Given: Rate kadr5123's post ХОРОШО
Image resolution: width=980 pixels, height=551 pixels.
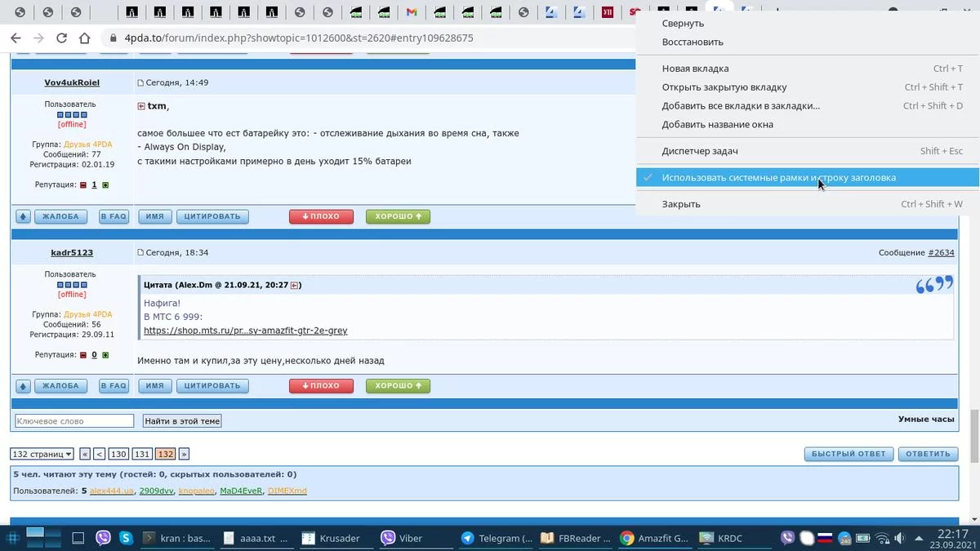Looking at the screenshot, I should pyautogui.click(x=398, y=386).
